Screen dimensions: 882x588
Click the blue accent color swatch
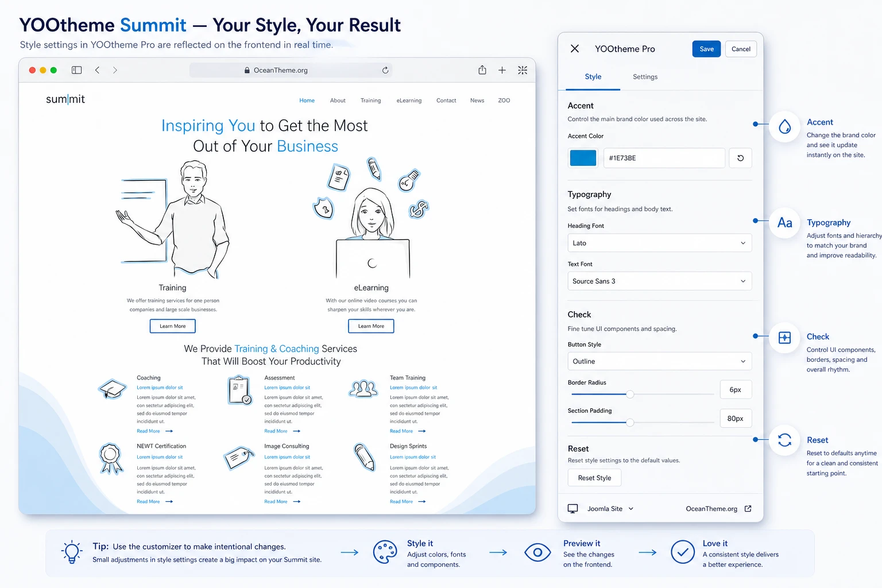click(x=583, y=158)
